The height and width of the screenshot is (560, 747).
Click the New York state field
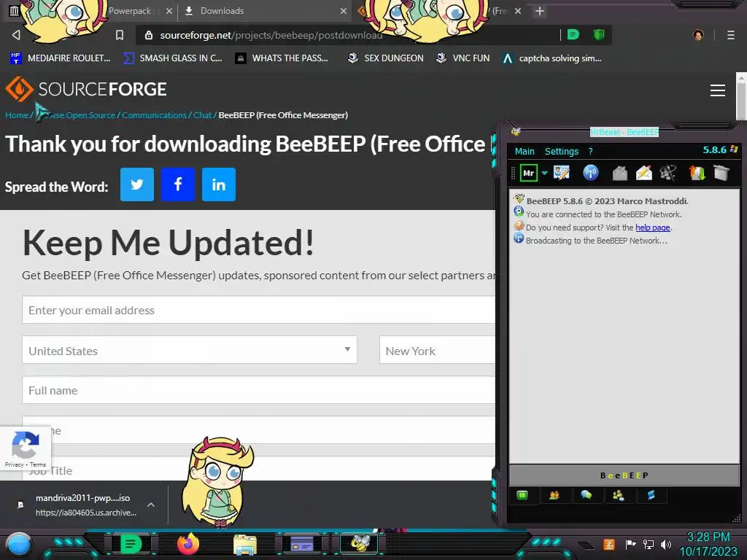pyautogui.click(x=438, y=351)
